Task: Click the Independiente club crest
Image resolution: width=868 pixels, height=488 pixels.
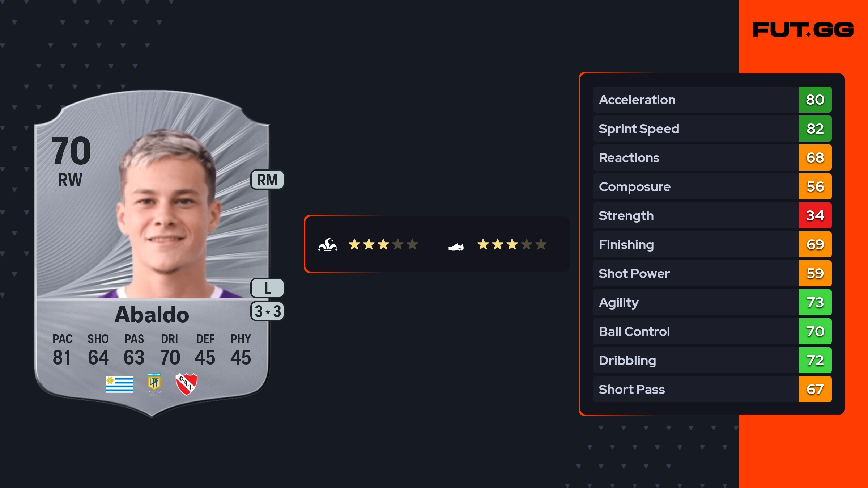Action: [x=186, y=384]
